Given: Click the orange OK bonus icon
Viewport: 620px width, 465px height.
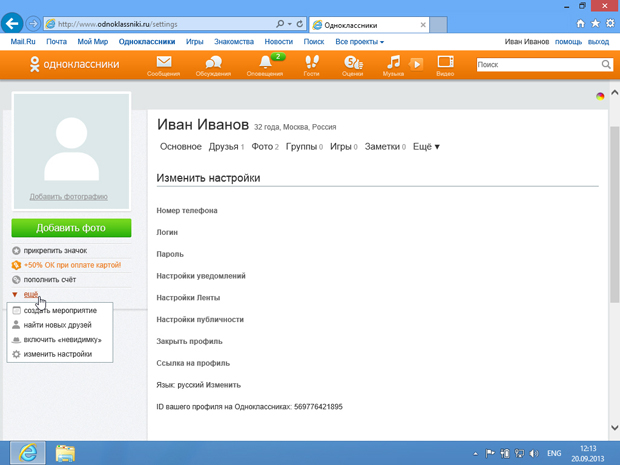Looking at the screenshot, I should [x=16, y=265].
